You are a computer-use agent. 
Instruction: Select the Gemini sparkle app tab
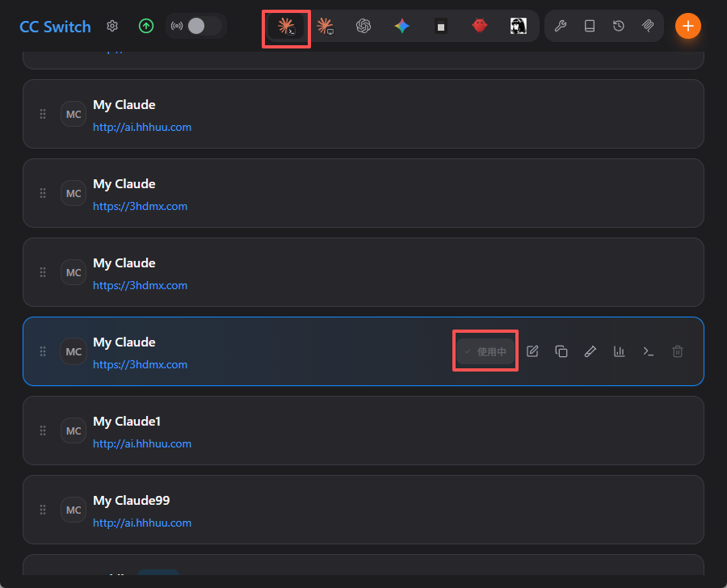click(x=402, y=26)
